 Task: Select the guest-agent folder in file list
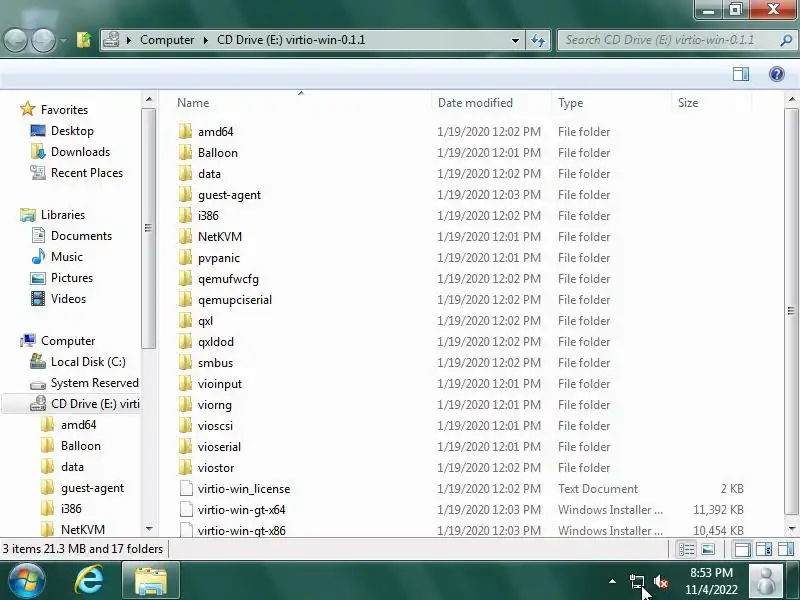tap(229, 195)
